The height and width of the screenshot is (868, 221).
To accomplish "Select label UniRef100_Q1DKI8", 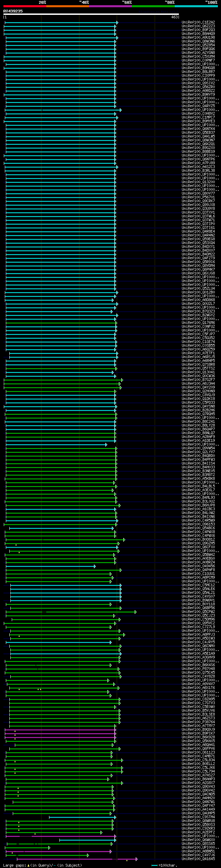I will point(198,399).
